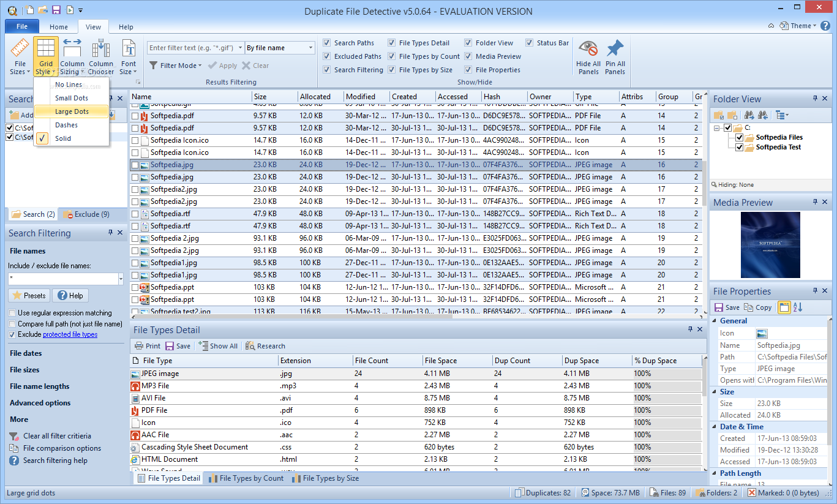Click Research in File Types Detail toolbar
The height and width of the screenshot is (504, 837).
point(265,346)
